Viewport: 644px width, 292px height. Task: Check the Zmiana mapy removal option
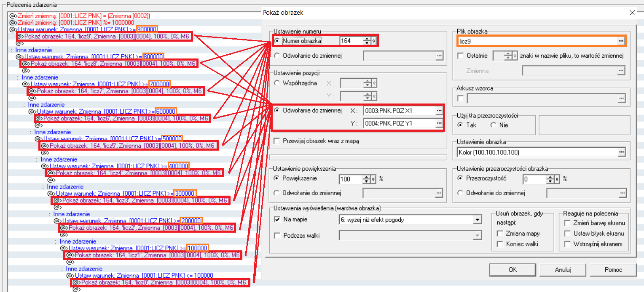click(500, 234)
